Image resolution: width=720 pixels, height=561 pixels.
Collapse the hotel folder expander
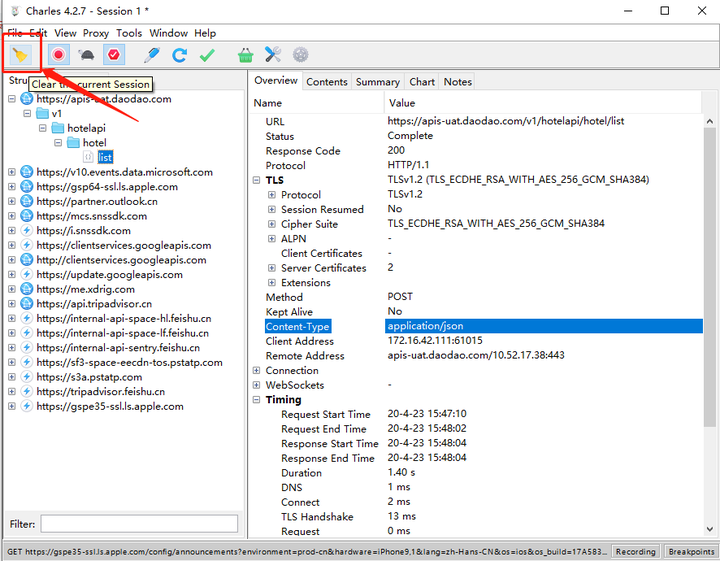tap(58, 143)
